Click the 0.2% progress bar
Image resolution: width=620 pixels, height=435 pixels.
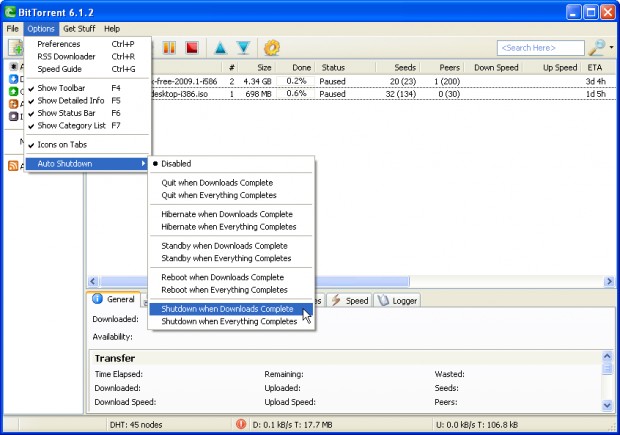tap(296, 81)
